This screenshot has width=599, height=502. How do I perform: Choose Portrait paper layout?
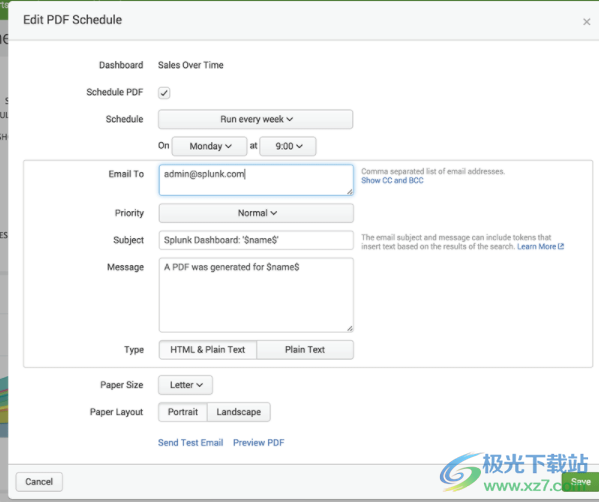(x=183, y=412)
